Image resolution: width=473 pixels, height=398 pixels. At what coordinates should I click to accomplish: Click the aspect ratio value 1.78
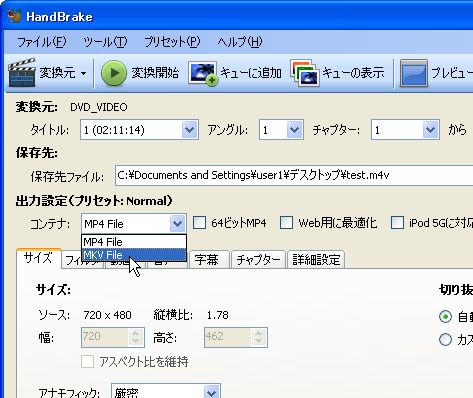pyautogui.click(x=218, y=315)
